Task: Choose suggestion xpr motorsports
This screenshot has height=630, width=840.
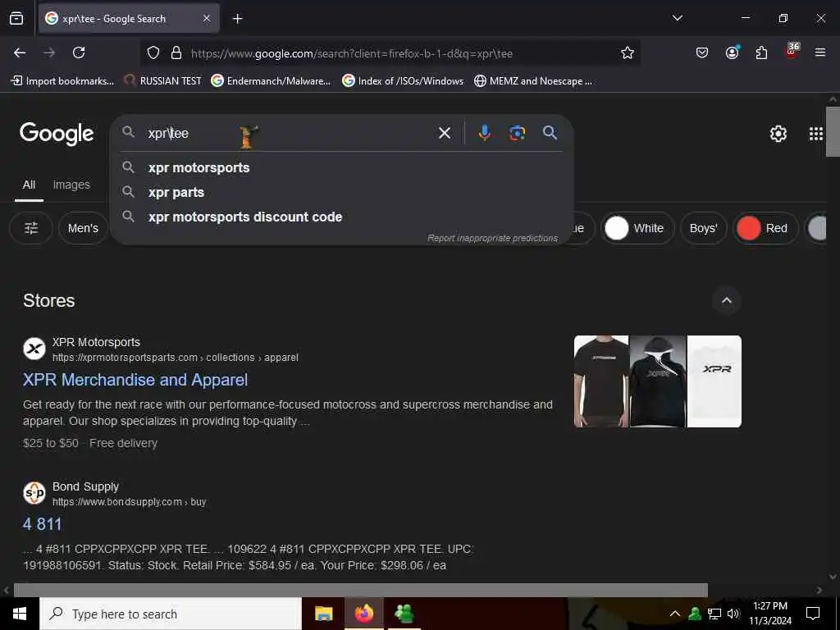Action: click(x=342, y=167)
